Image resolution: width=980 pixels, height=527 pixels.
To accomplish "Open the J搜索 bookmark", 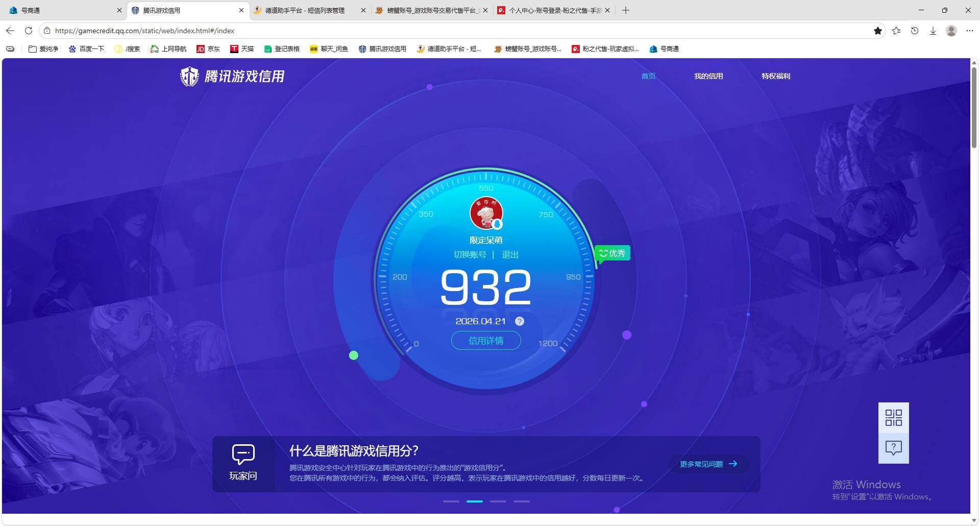I will coord(127,49).
